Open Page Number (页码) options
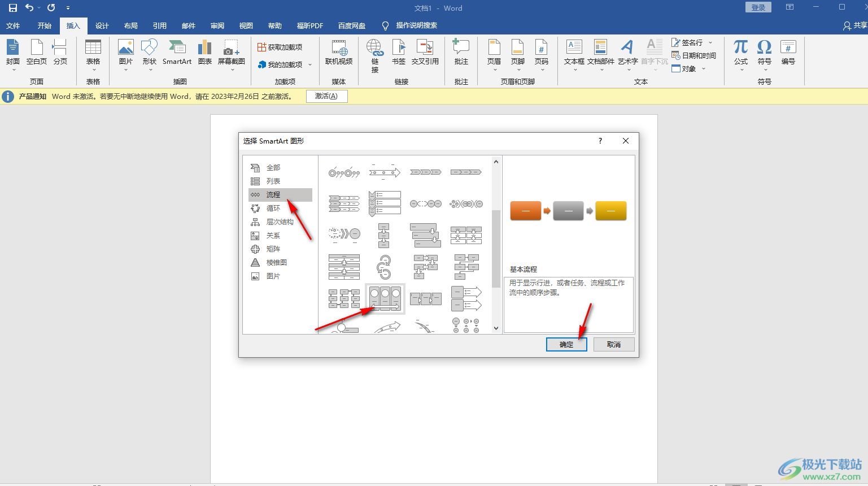 (542, 55)
